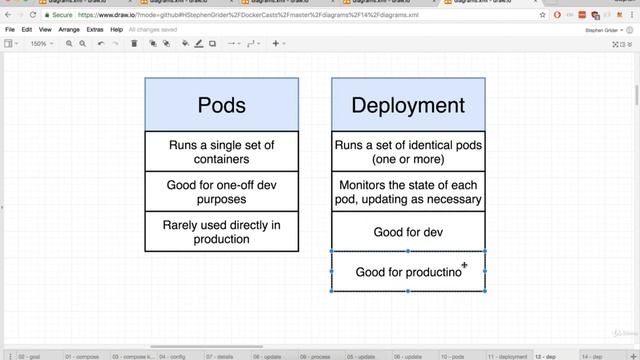Image resolution: width=640 pixels, height=360 pixels.
Task: Select 'Runs a set of identical pods' cell
Action: click(x=408, y=151)
